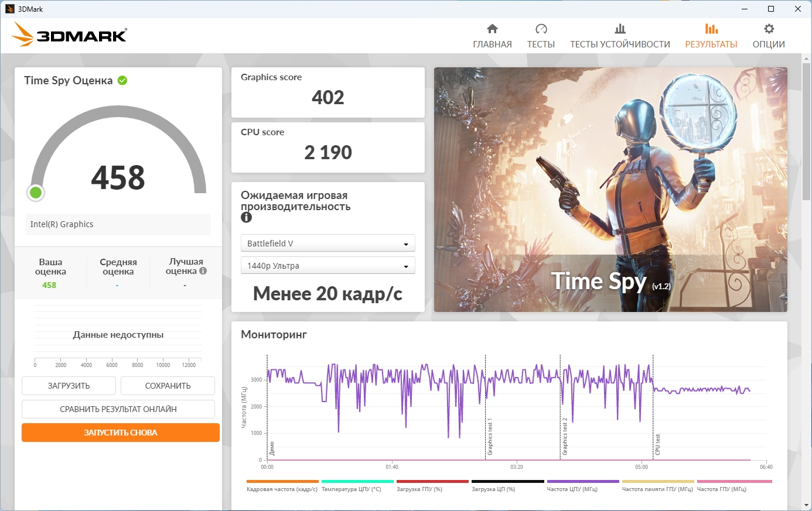The image size is (812, 511).
Task: Click the green validation checkmark beside Time Spy Оценка
Action: (122, 80)
